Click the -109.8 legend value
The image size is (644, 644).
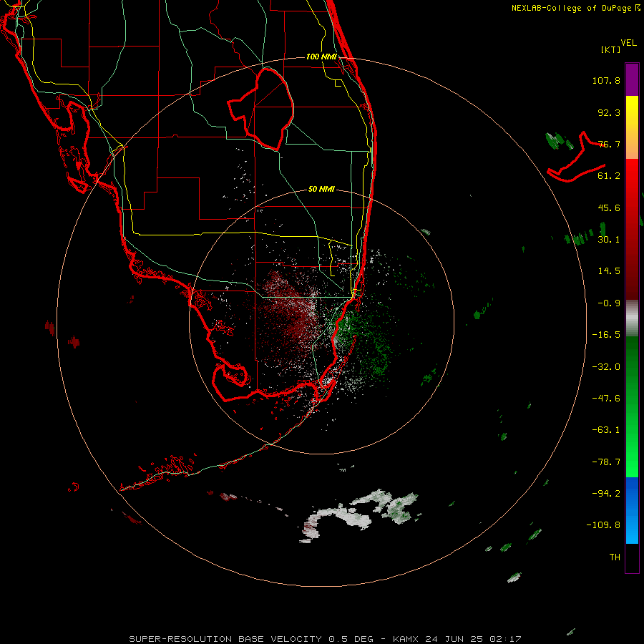click(x=603, y=525)
